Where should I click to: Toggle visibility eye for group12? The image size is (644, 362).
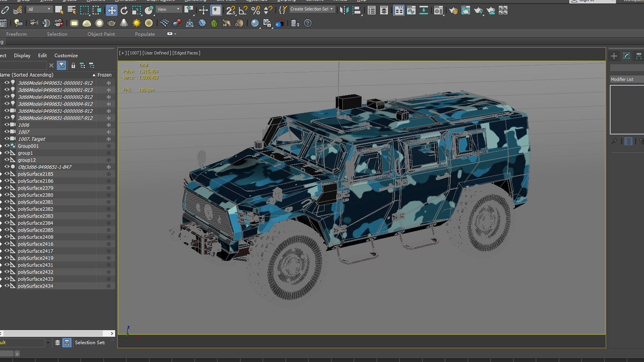pyautogui.click(x=7, y=160)
